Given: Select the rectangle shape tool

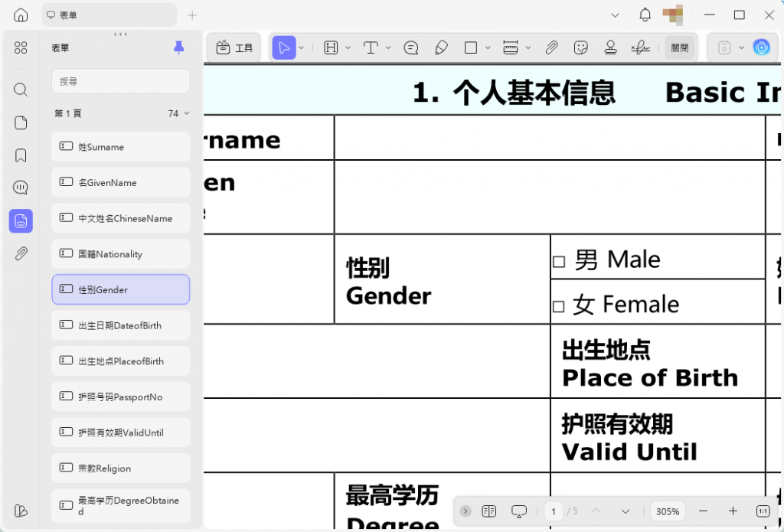Looking at the screenshot, I should (470, 47).
